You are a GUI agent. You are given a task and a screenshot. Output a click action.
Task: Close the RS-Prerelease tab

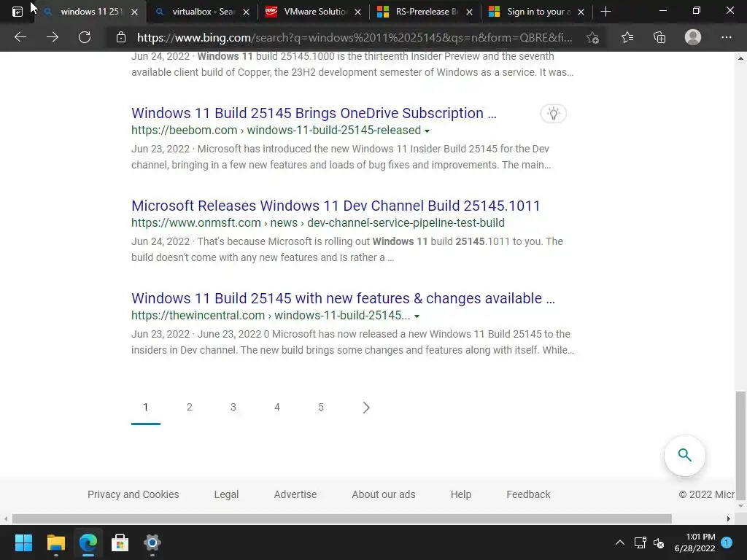click(469, 12)
